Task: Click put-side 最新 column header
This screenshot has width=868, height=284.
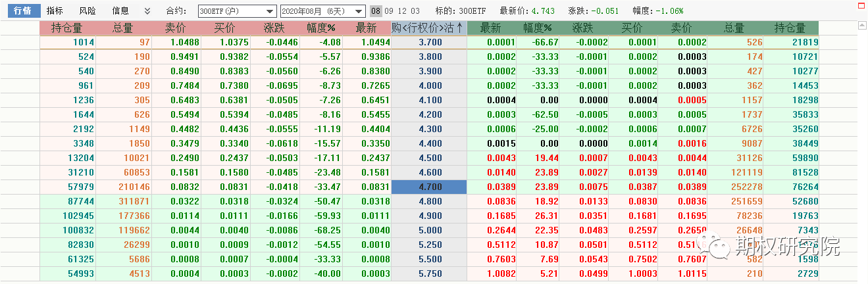Action: tap(491, 28)
